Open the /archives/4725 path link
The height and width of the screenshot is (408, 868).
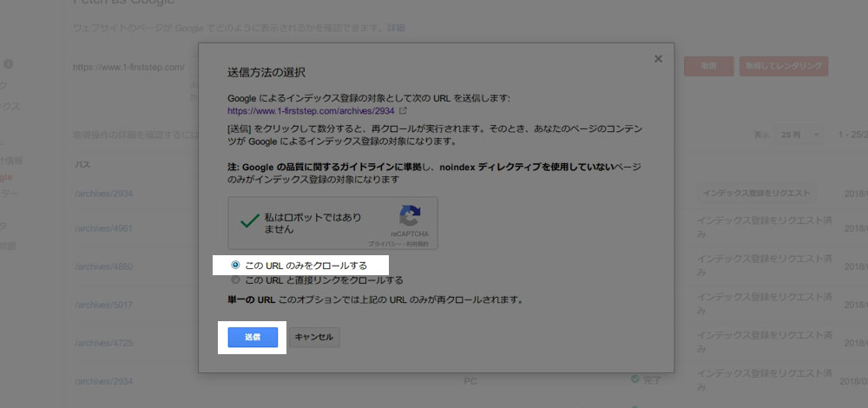[x=103, y=343]
